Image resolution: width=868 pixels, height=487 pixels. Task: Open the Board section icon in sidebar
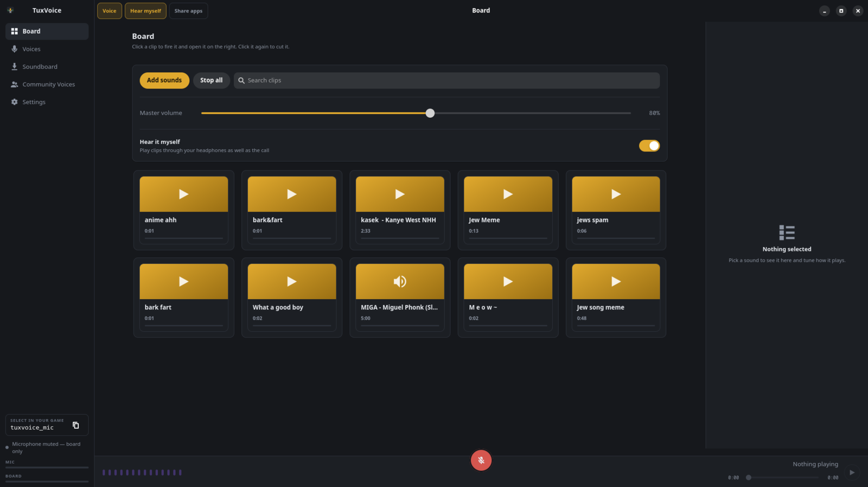click(15, 31)
